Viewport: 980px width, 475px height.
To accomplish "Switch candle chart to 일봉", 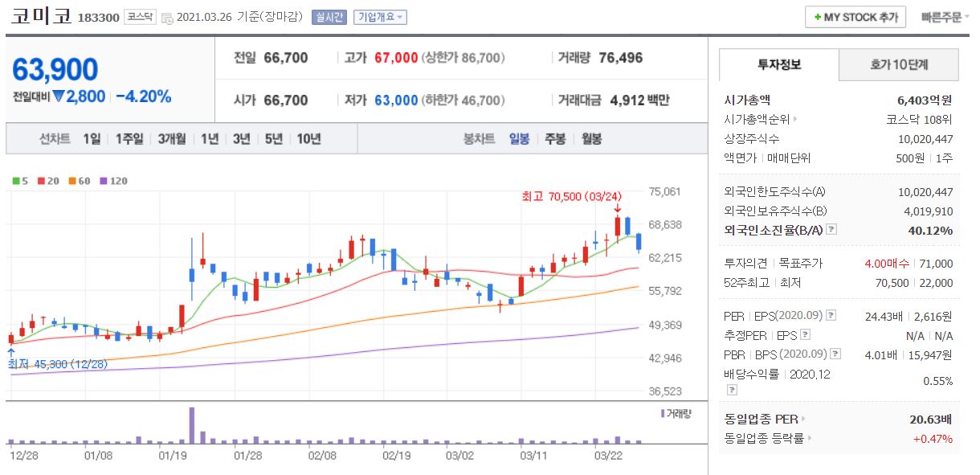I will [519, 138].
